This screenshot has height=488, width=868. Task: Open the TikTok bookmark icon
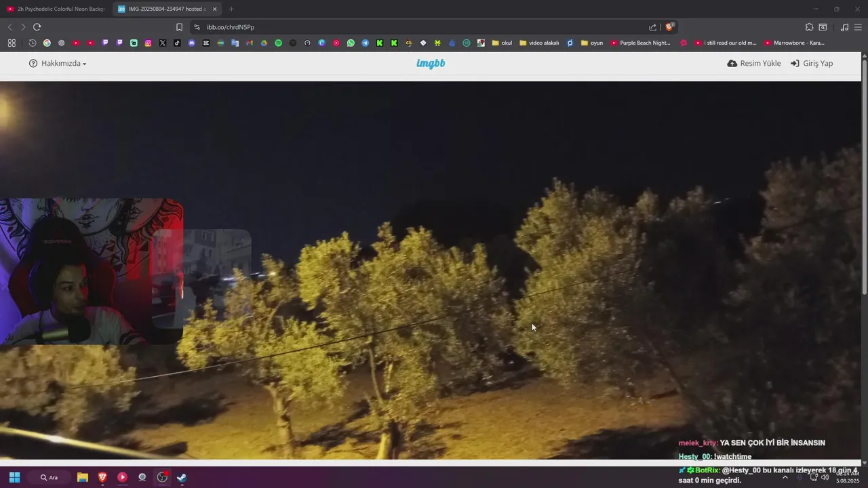177,43
